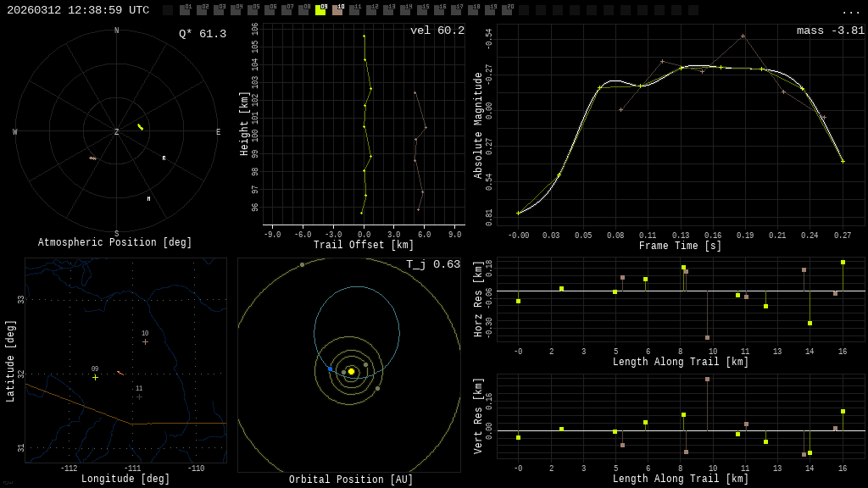Enable station 14 square in top bar

[x=404, y=10]
